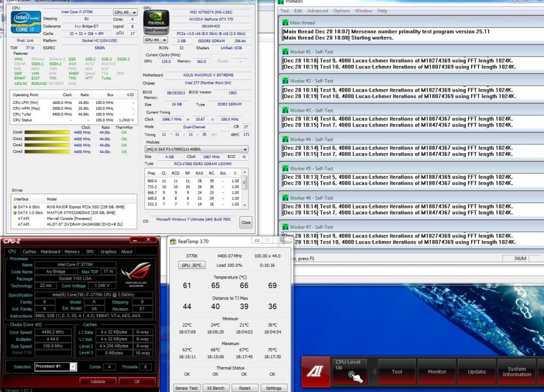Viewport: 544px width, 392px height.
Task: Open the Update section in AI Suite
Action: click(477, 372)
